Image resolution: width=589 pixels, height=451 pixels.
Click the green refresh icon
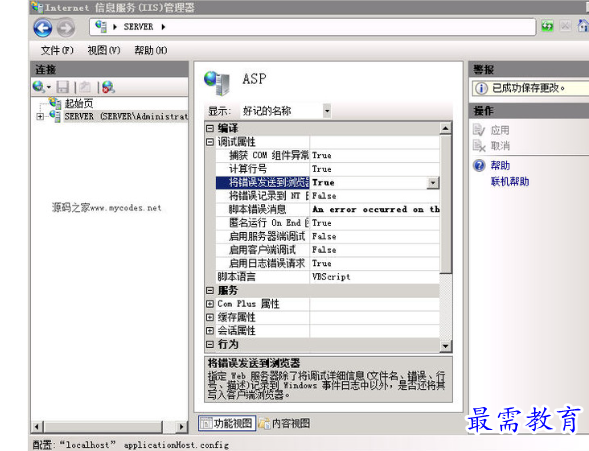(547, 26)
